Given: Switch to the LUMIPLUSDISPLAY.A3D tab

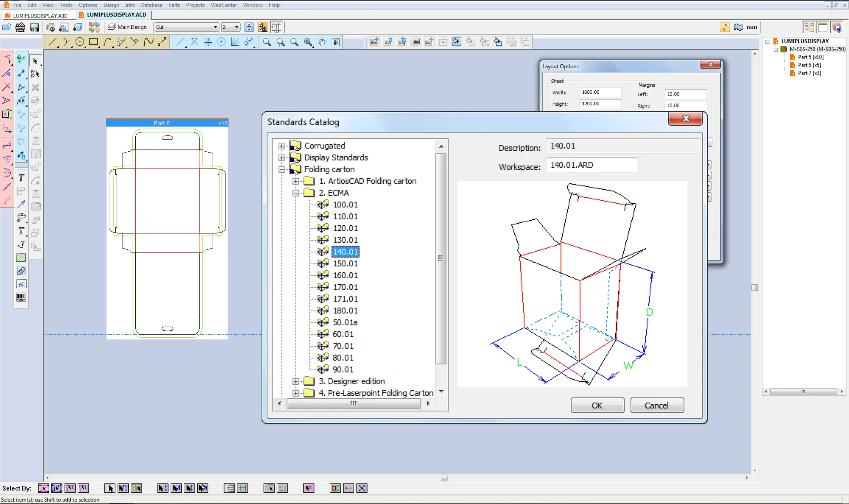Looking at the screenshot, I should 38,15.
